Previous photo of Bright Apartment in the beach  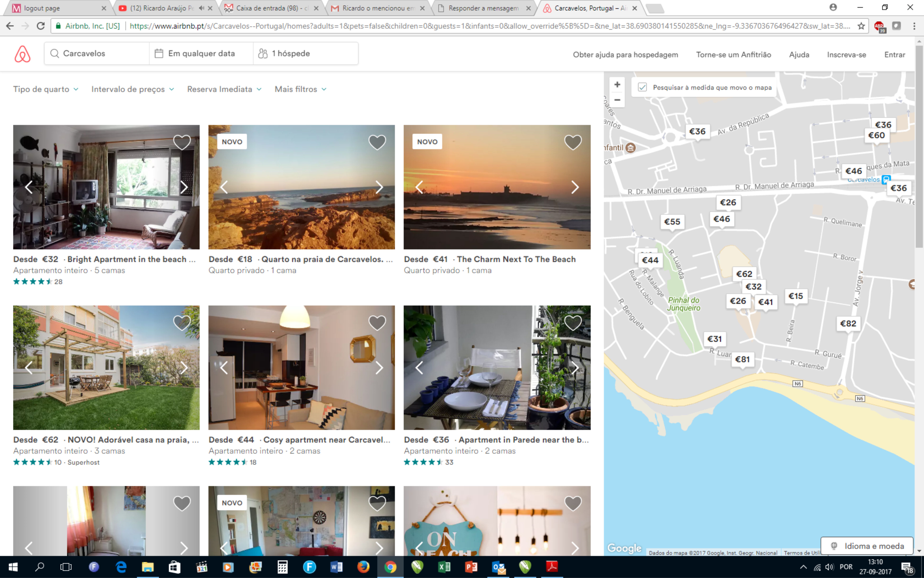29,187
